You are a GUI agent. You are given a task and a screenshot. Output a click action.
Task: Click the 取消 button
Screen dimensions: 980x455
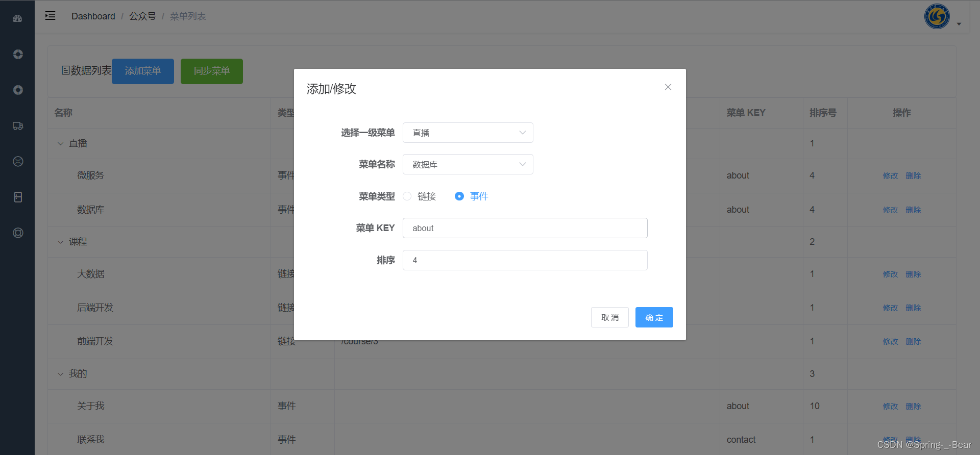[x=610, y=317]
